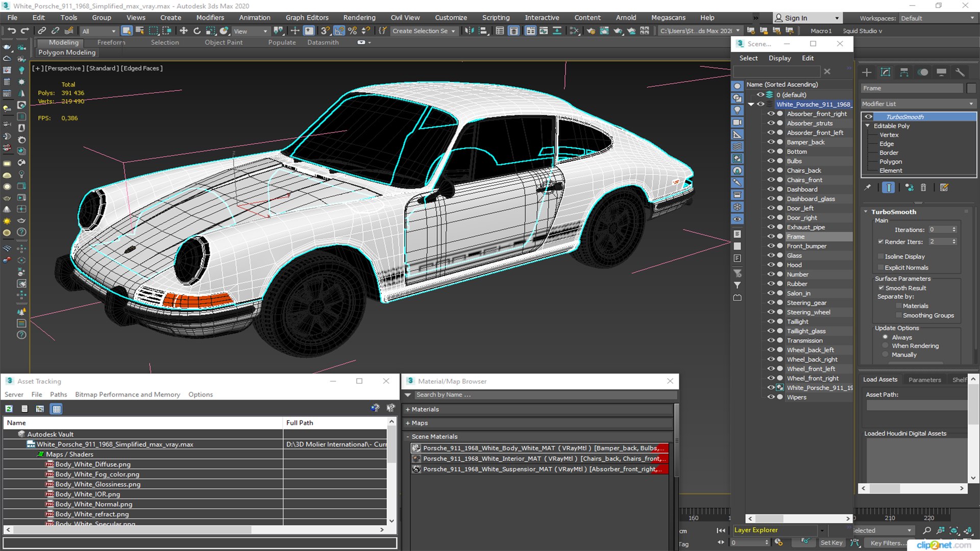Viewport: 980px width, 551px height.
Task: Activate the Select and Move tool
Action: (x=184, y=31)
